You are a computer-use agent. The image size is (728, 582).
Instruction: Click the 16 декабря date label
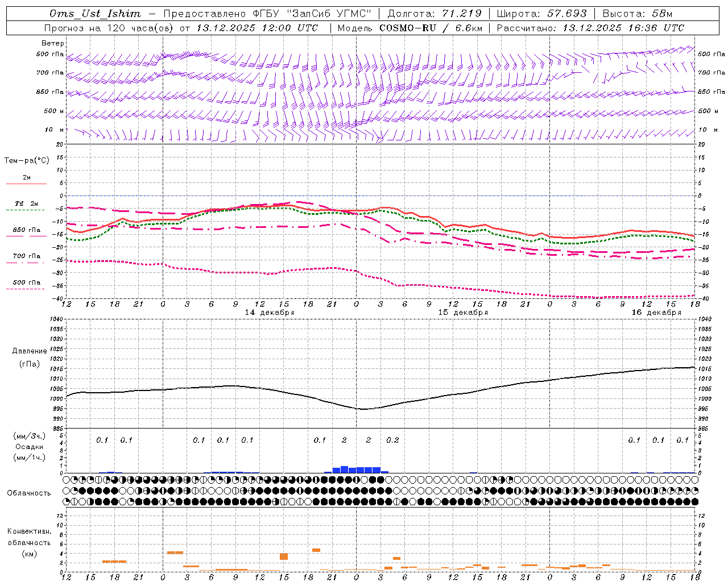656,313
